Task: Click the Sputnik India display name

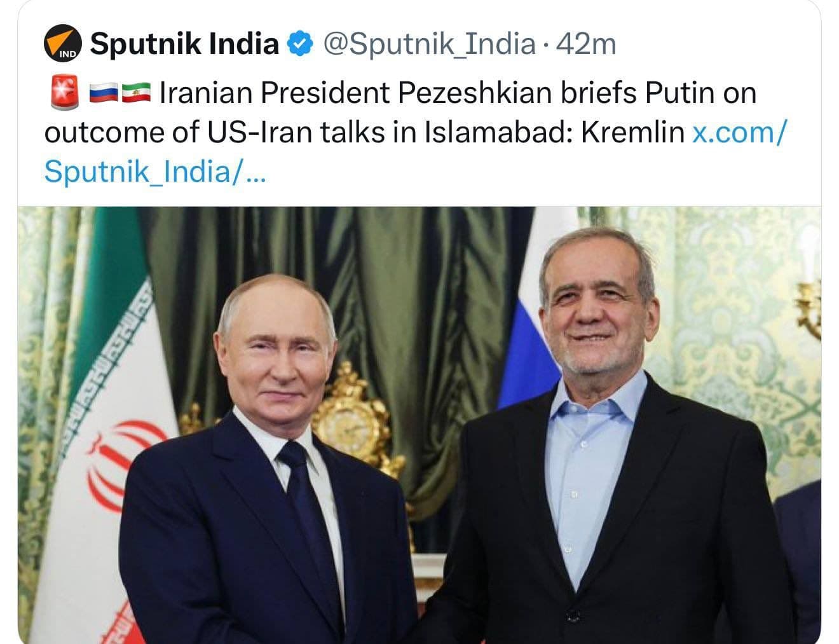Action: pyautogui.click(x=184, y=42)
